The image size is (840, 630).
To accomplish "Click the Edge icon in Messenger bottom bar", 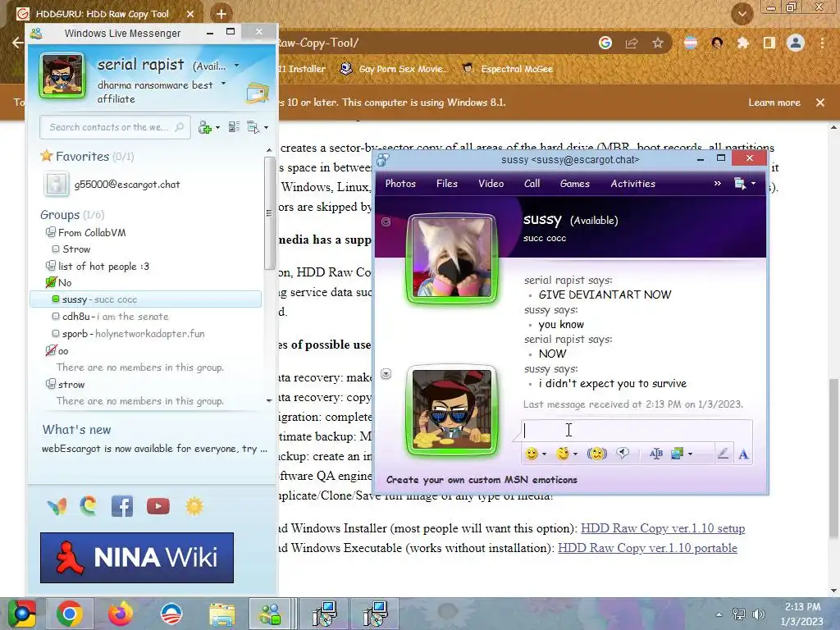I will pos(89,505).
